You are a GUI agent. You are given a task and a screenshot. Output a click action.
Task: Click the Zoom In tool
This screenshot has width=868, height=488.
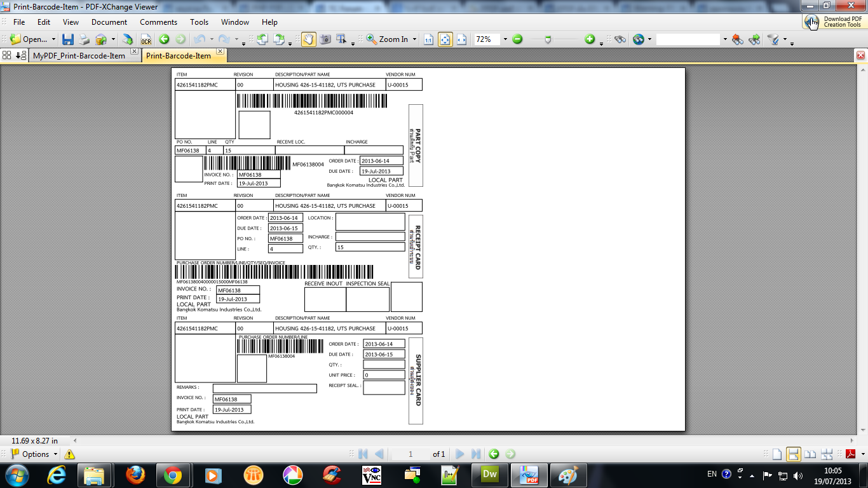pyautogui.click(x=388, y=39)
